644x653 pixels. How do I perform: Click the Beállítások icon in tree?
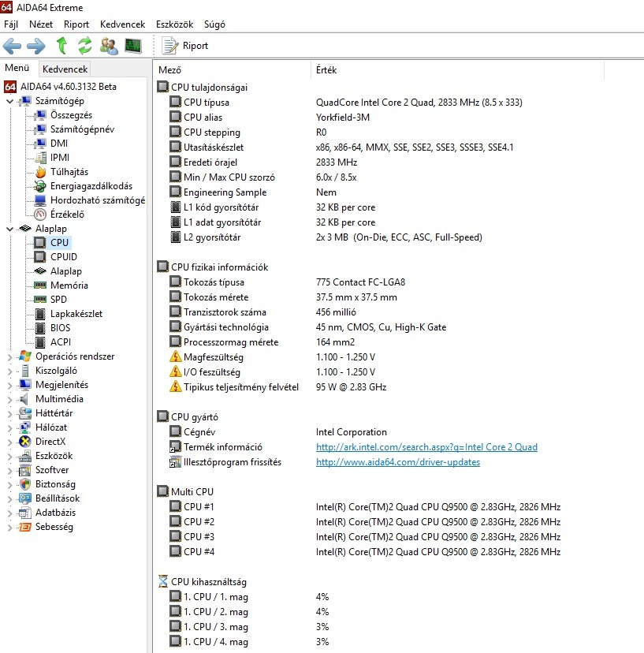coord(25,498)
